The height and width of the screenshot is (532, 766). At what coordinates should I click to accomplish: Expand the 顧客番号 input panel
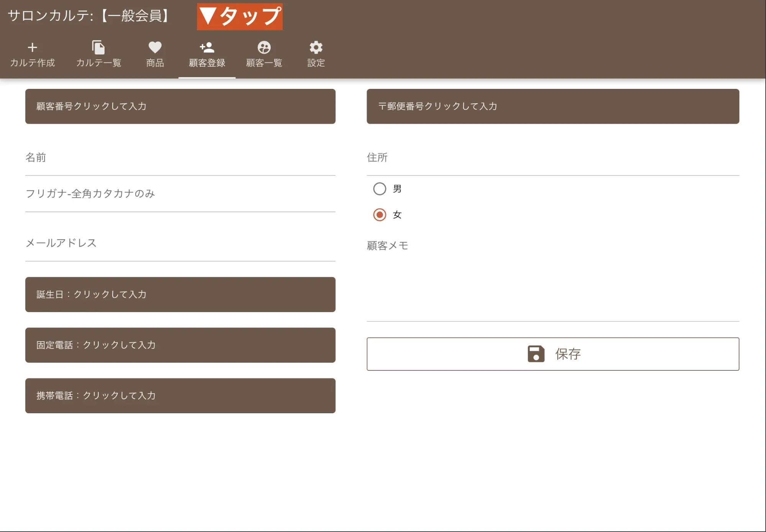click(180, 106)
